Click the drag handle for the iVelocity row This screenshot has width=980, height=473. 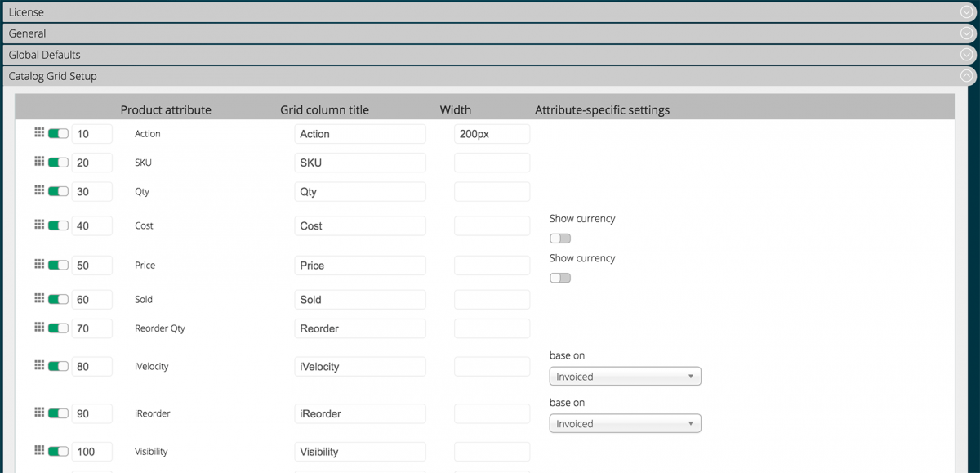coord(39,365)
